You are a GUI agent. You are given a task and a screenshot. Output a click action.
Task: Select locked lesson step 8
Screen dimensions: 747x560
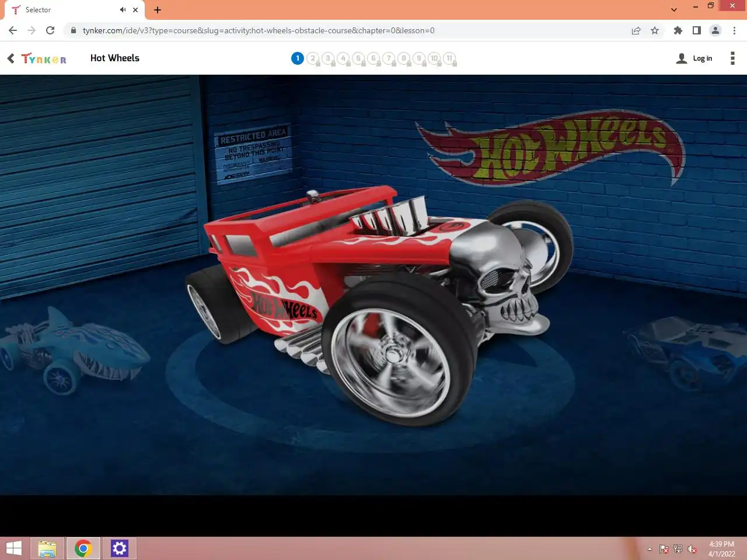[404, 58]
